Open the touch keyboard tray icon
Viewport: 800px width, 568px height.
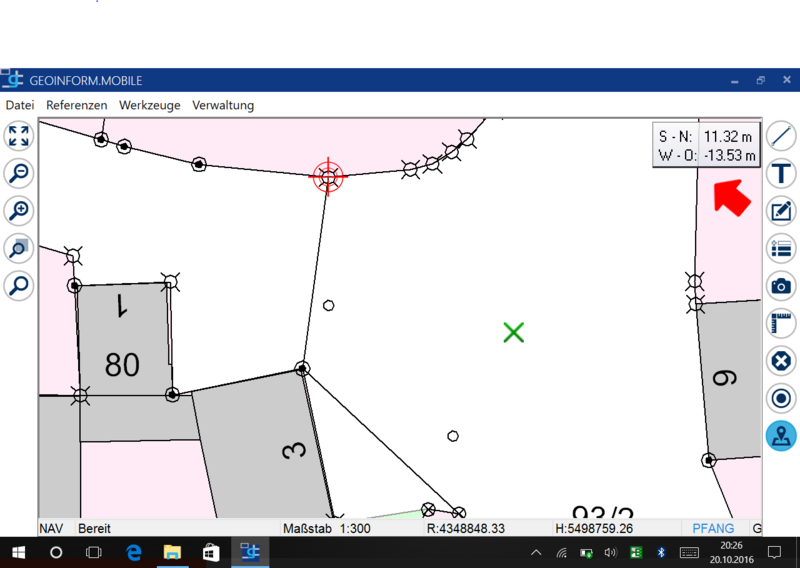point(689,552)
